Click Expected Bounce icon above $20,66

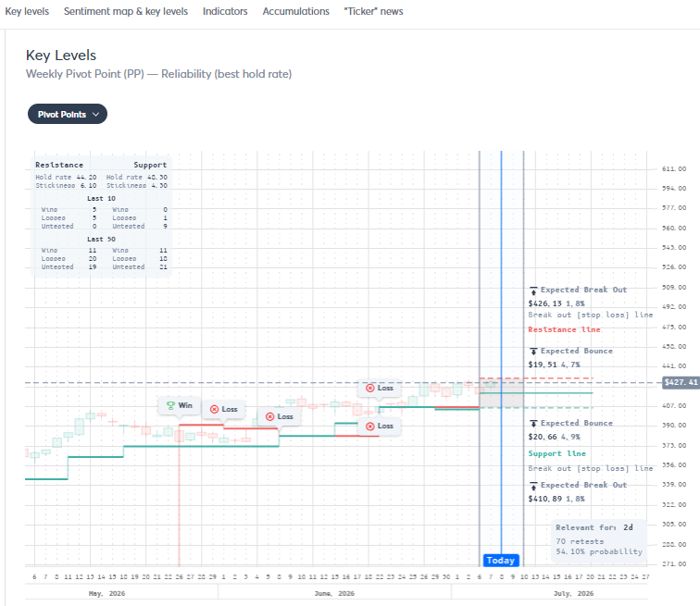coord(533,423)
